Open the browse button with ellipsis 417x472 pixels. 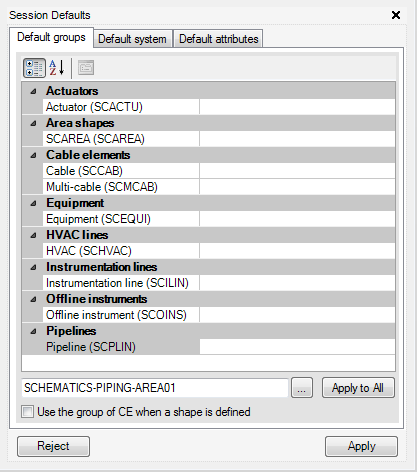point(302,388)
